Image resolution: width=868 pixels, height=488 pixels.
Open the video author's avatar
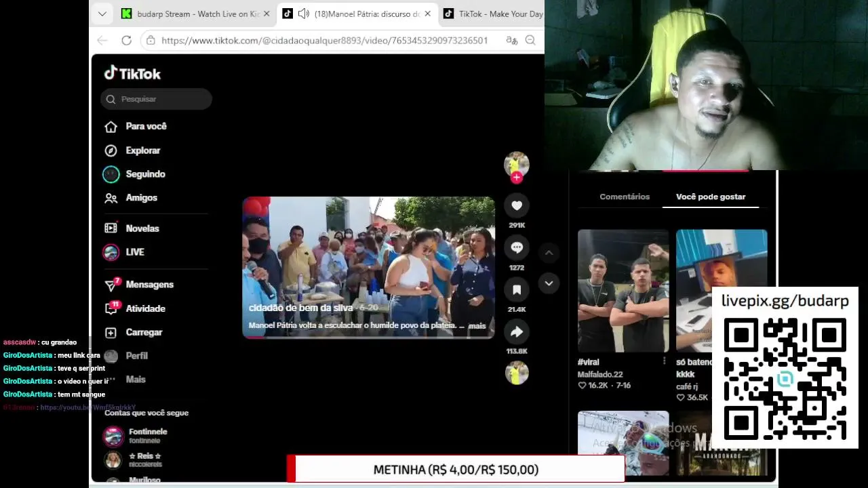point(517,163)
